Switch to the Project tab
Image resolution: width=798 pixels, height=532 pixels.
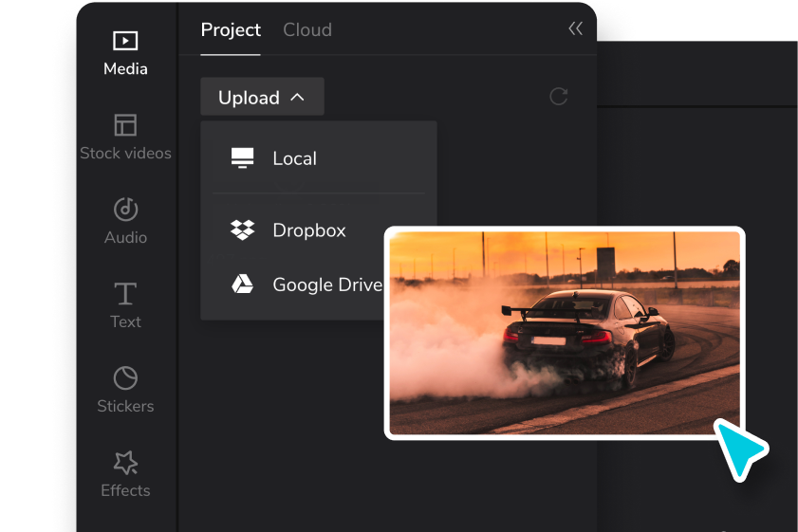pos(231,29)
